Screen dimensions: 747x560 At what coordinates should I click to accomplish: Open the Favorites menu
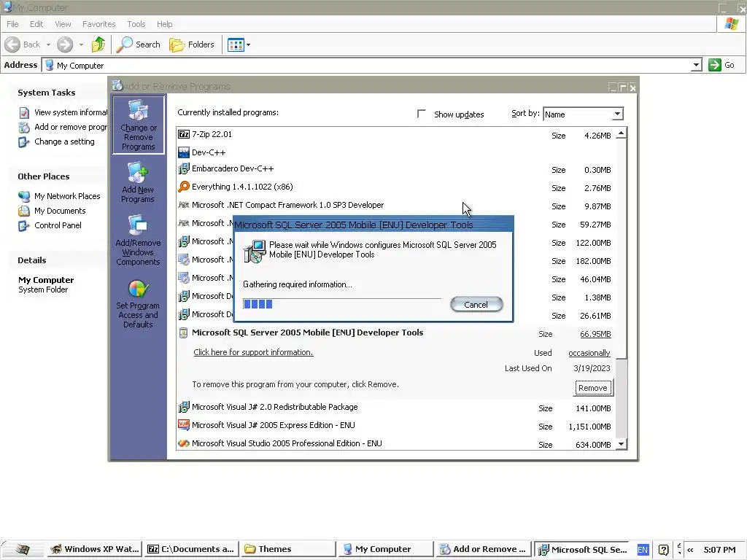coord(98,24)
